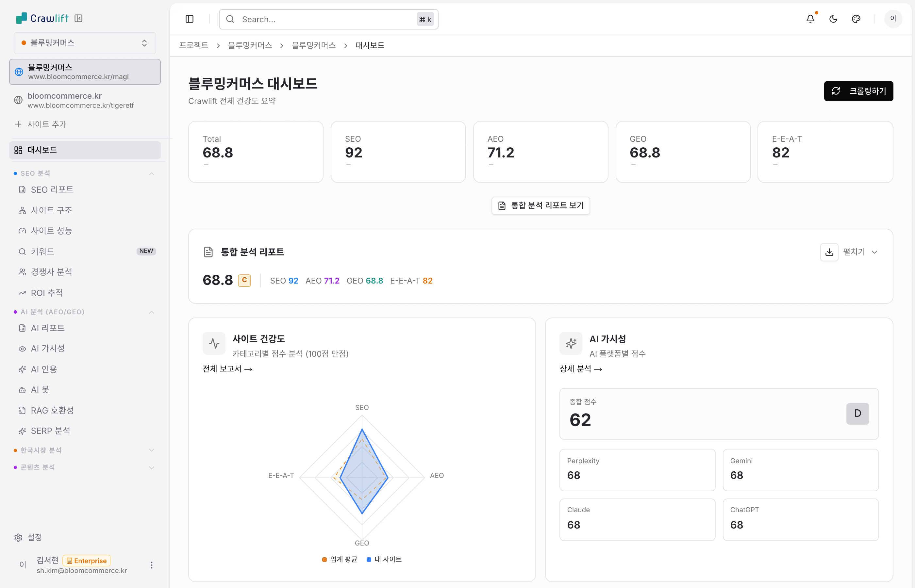Open the RAG 호환성 analysis
Screen dimensions: 915x588
tap(53, 410)
